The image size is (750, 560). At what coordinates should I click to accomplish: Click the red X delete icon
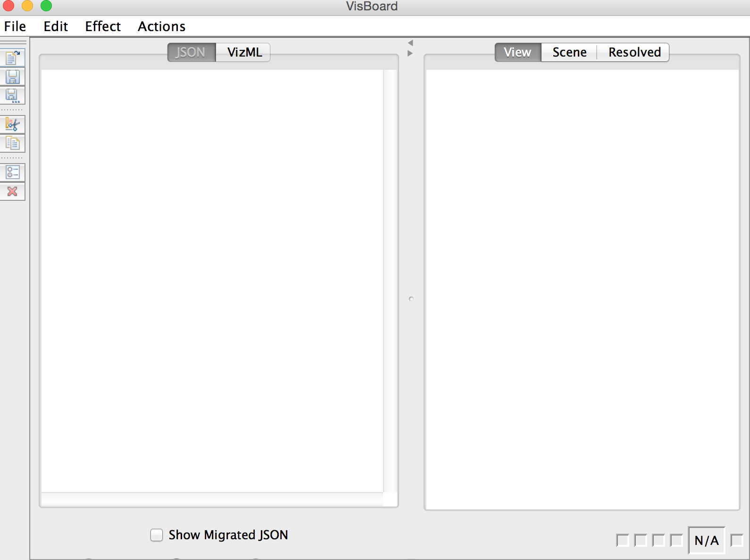(x=12, y=191)
